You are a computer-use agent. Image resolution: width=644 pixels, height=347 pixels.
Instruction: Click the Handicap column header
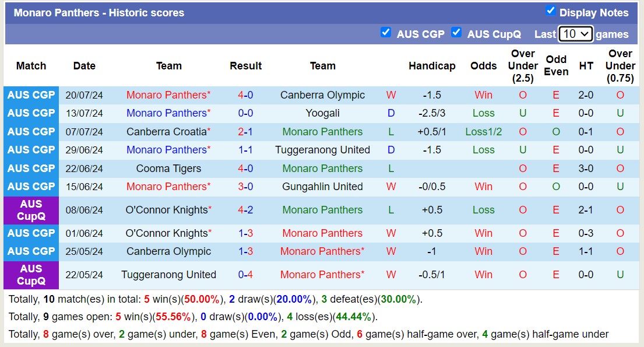(x=432, y=66)
